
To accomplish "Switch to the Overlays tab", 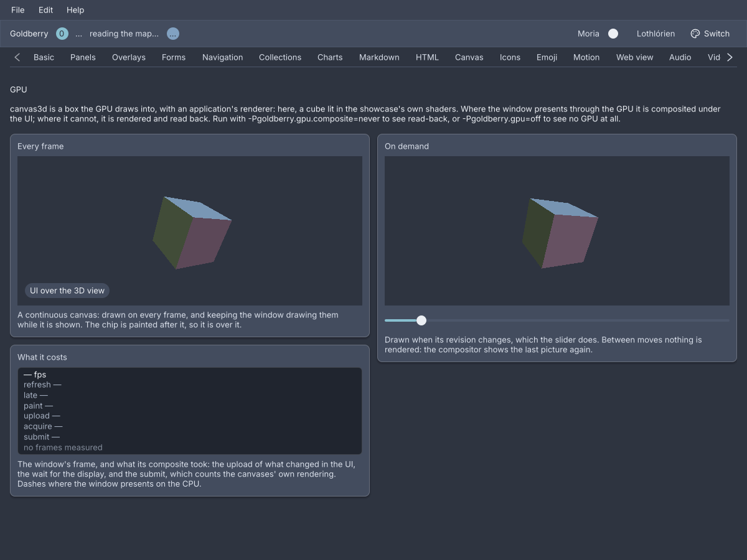I will pos(129,57).
